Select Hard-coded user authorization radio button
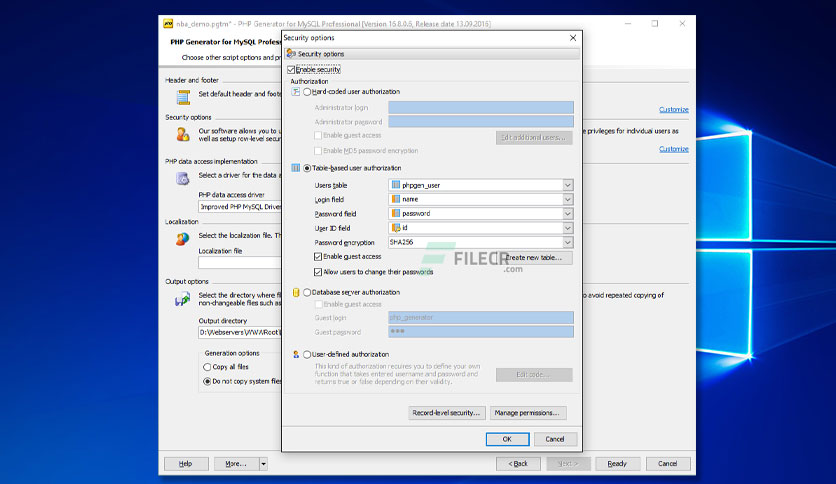 click(307, 92)
